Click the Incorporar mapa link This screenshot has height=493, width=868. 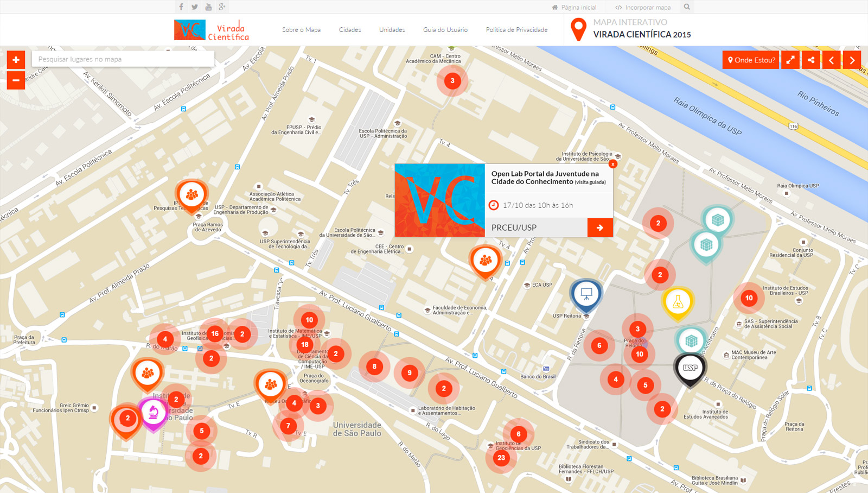[x=643, y=7]
